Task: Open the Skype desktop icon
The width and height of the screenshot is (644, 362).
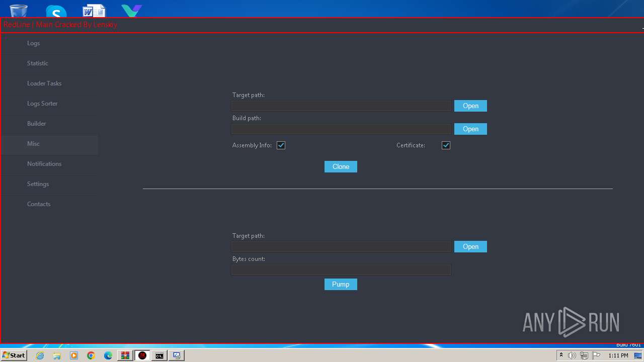Action: tap(56, 11)
